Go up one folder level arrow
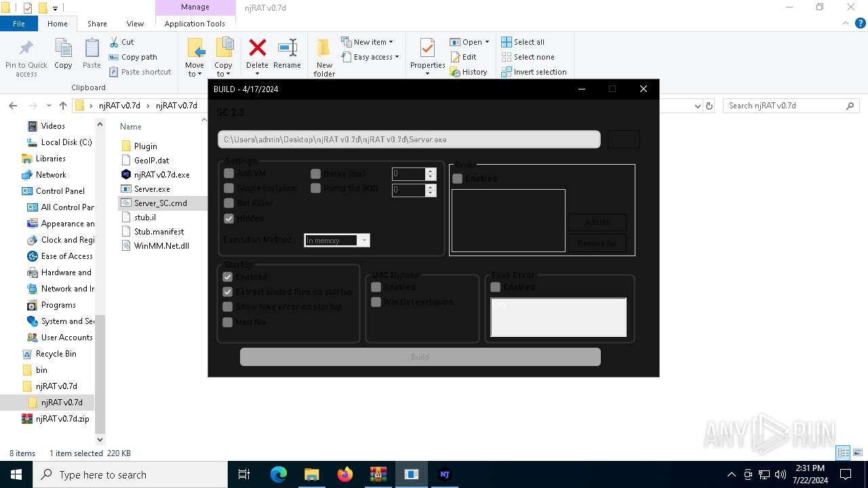868x488 pixels. click(63, 106)
